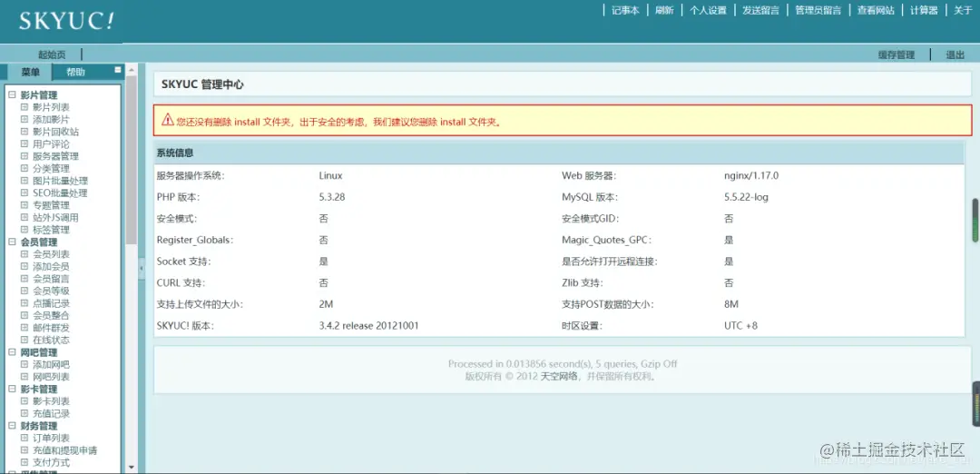Open 计算器 in the top navigation

(924, 11)
